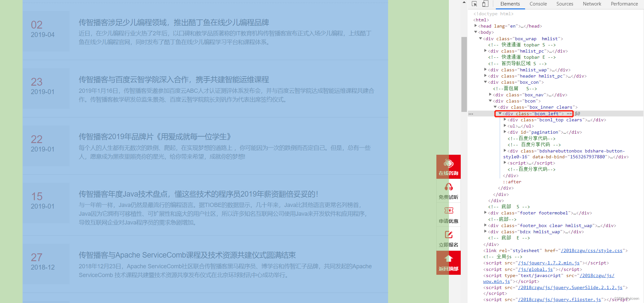The image size is (644, 303).
Task: Collapse the box_wrap hmlist div
Action: [481, 39]
